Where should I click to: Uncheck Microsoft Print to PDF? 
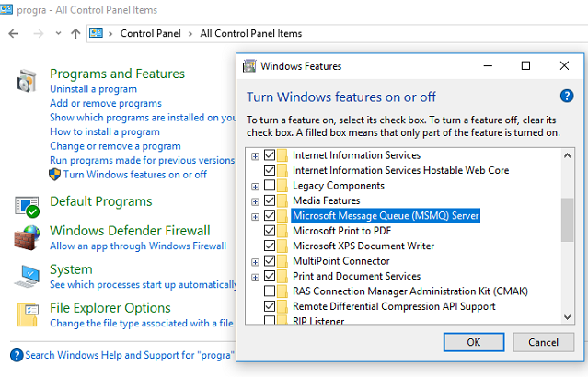(270, 231)
